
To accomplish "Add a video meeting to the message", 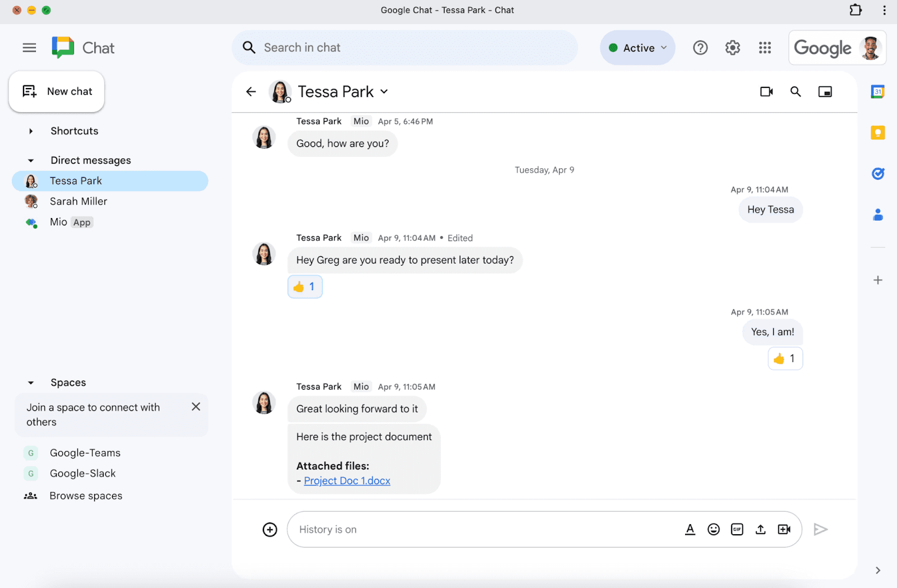I will pyautogui.click(x=784, y=529).
